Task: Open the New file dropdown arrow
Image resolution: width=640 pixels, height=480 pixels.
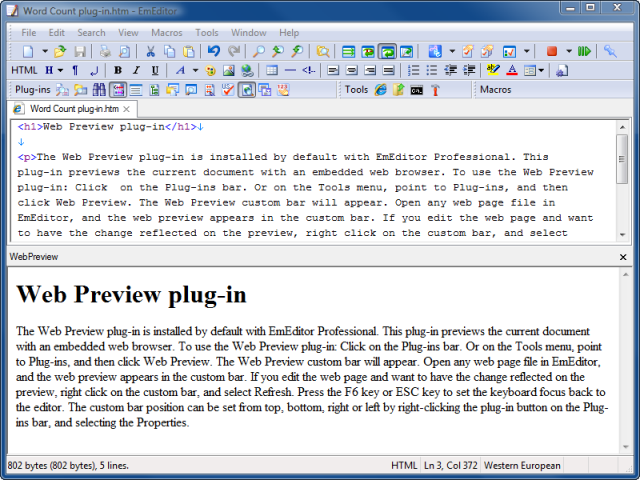Action: pyautogui.click(x=45, y=51)
